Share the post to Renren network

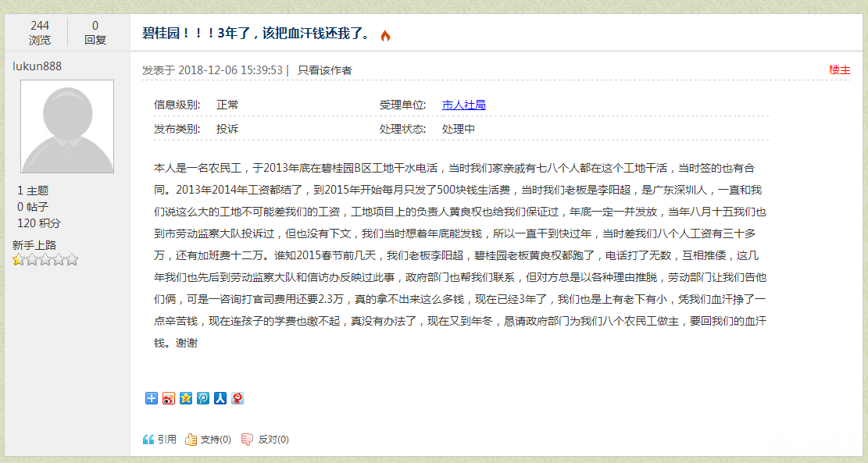point(220,398)
